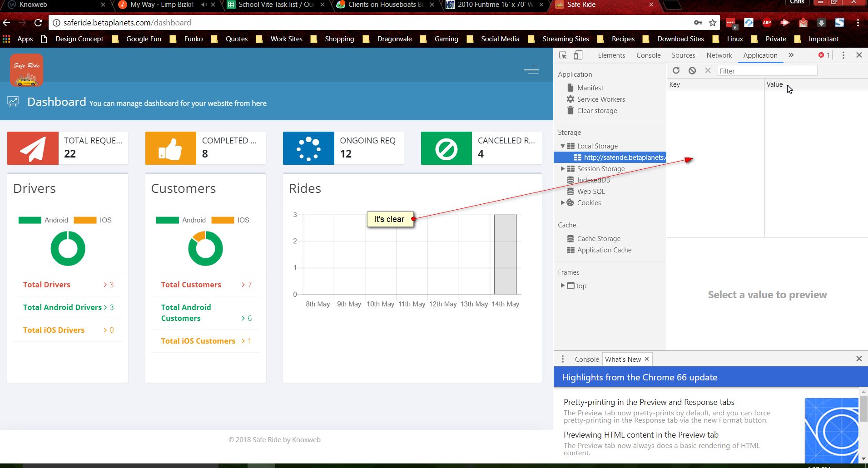Bookmark this page with the star icon
This screenshot has width=868, height=468.
coord(713,23)
